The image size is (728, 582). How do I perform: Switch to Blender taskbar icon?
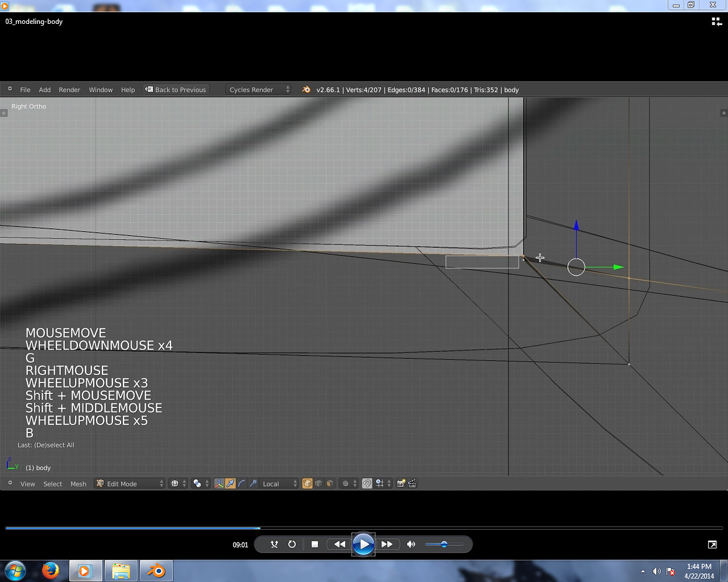click(x=156, y=571)
